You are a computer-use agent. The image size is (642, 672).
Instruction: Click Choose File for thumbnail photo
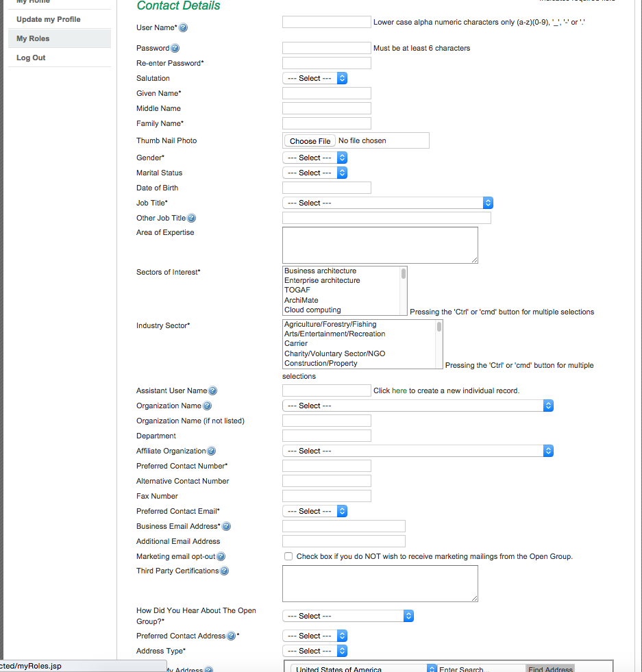pos(310,141)
